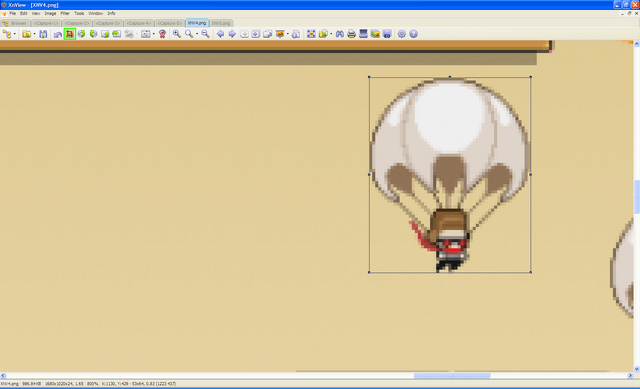Click the Scanner acquire icon
The width and height of the screenshot is (640, 389).
(x=363, y=34)
